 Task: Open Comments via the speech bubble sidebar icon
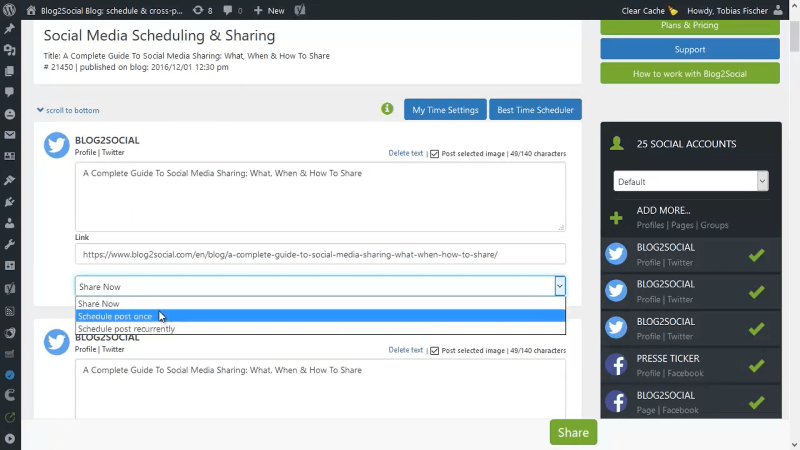pyautogui.click(x=10, y=92)
